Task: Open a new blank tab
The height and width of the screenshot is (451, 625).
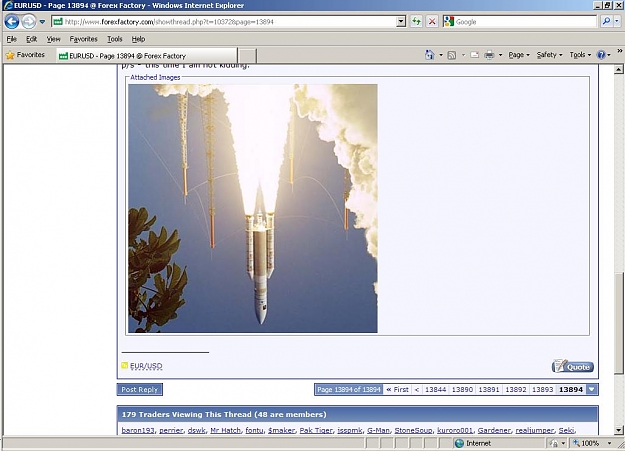Action: [248, 56]
